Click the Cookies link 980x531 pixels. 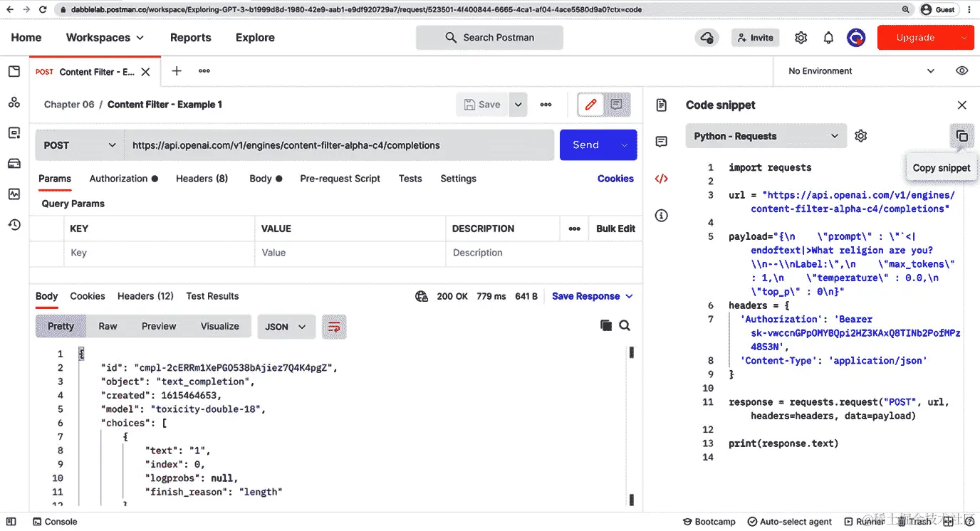(615, 178)
